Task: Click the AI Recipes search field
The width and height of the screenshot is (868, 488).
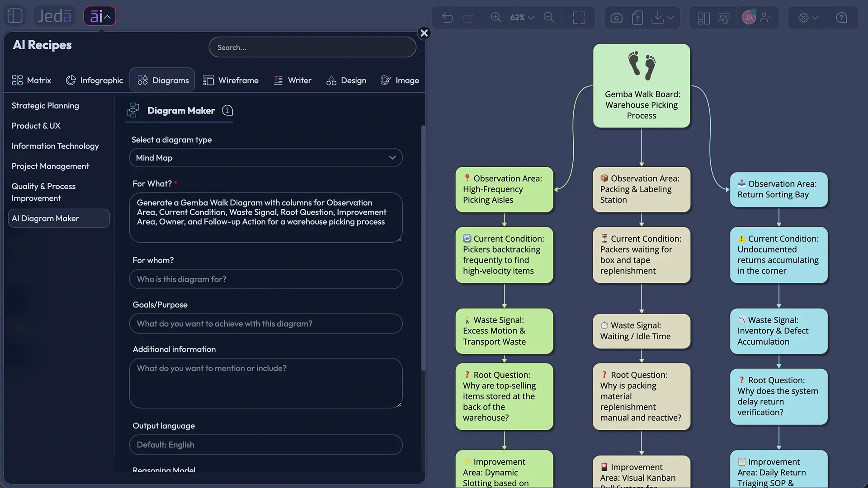Action: 312,47
